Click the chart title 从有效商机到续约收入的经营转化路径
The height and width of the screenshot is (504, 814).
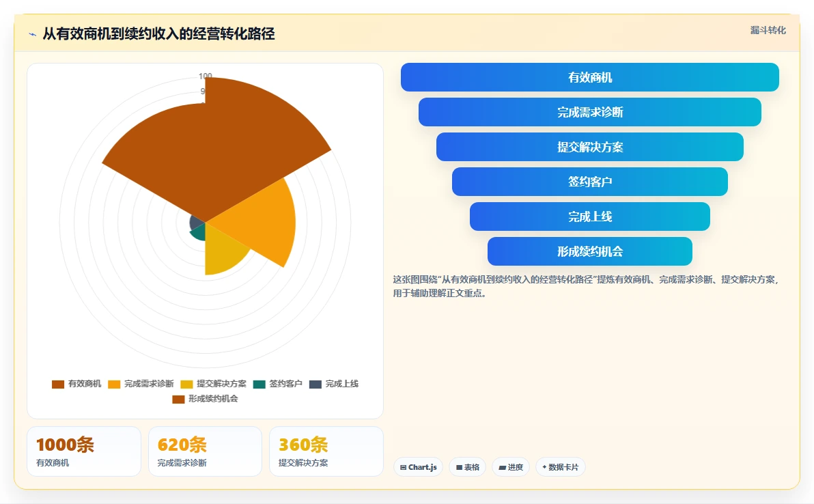click(x=158, y=33)
